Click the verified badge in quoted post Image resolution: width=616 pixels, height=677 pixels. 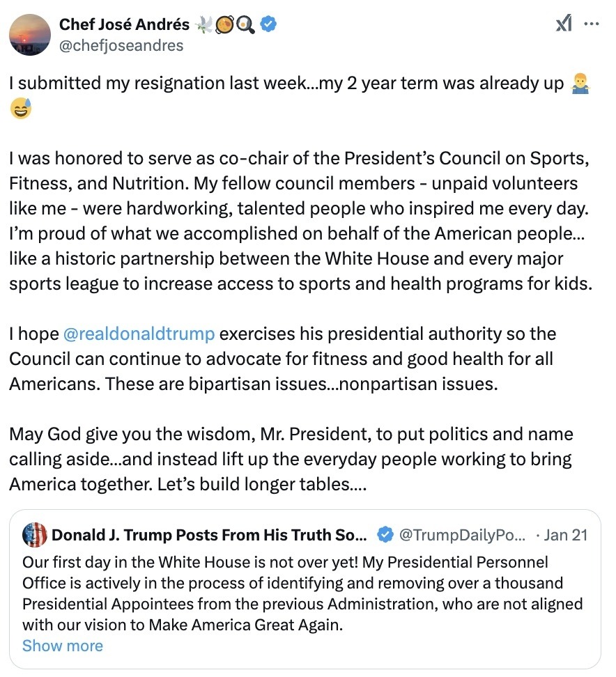[x=384, y=535]
